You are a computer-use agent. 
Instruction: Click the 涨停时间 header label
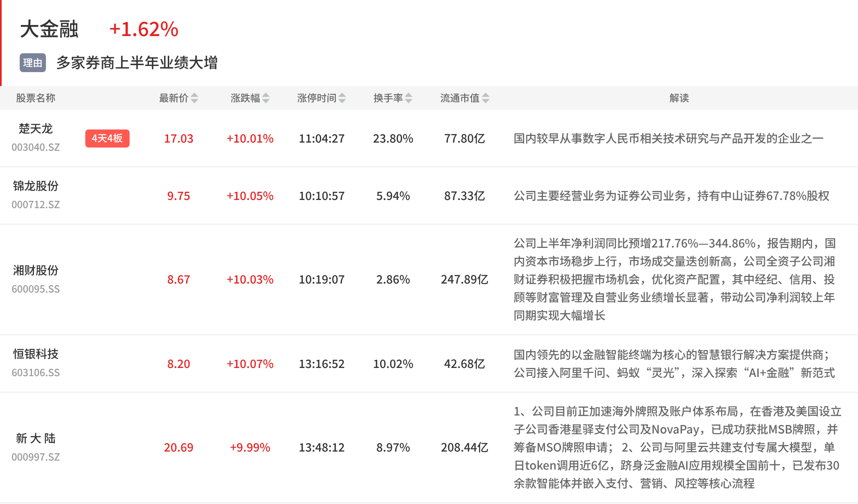coord(317,98)
